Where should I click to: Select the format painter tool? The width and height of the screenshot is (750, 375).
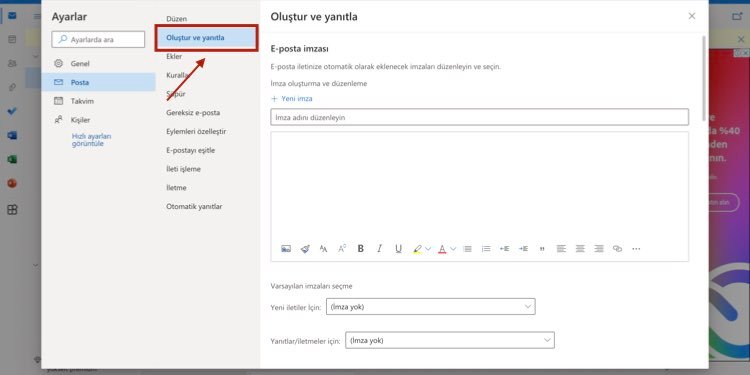305,249
